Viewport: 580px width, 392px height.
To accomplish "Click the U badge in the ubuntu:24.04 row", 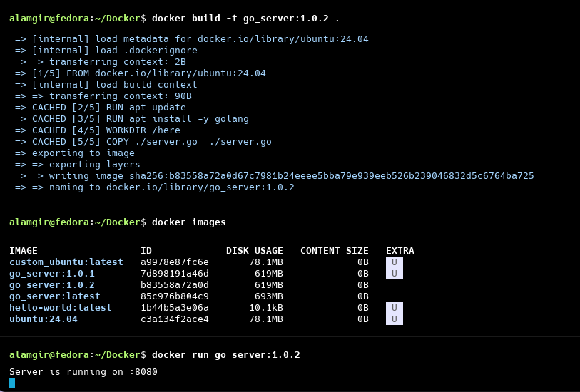I will 394,319.
